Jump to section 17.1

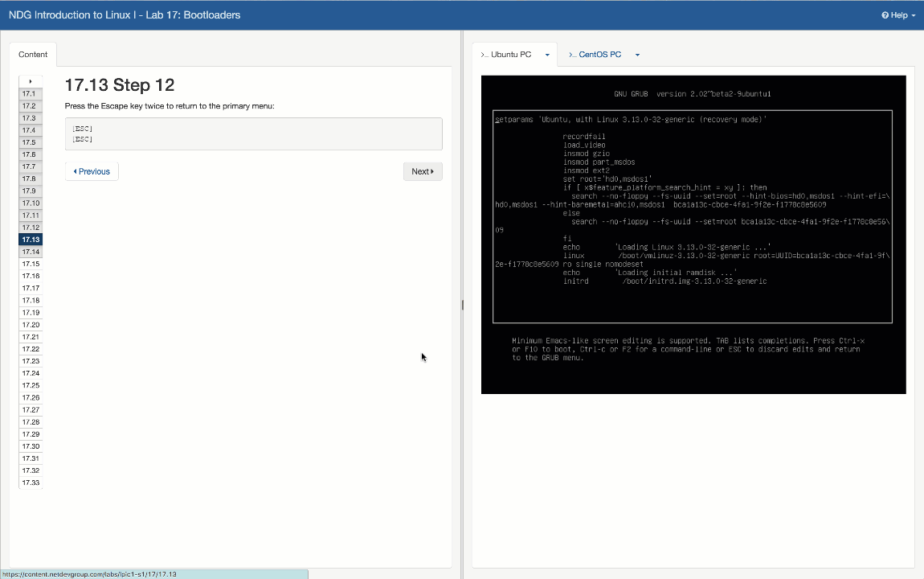(31, 94)
